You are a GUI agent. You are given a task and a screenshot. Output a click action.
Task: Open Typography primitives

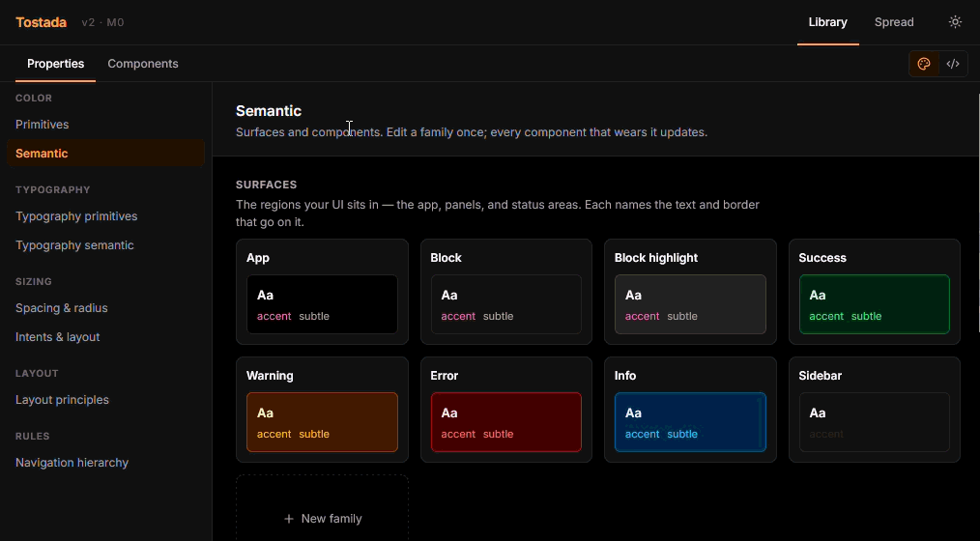click(105, 216)
